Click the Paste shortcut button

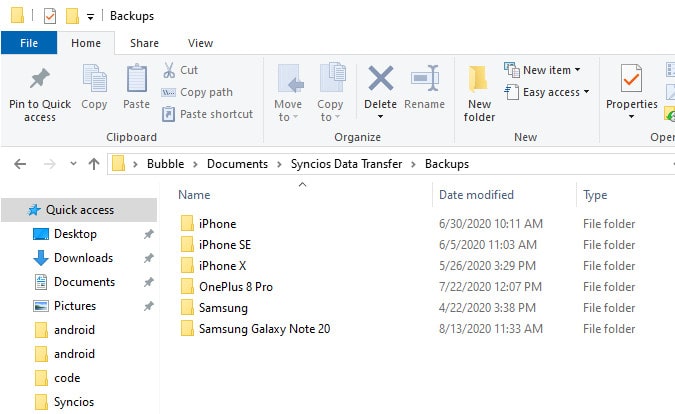[x=207, y=114]
